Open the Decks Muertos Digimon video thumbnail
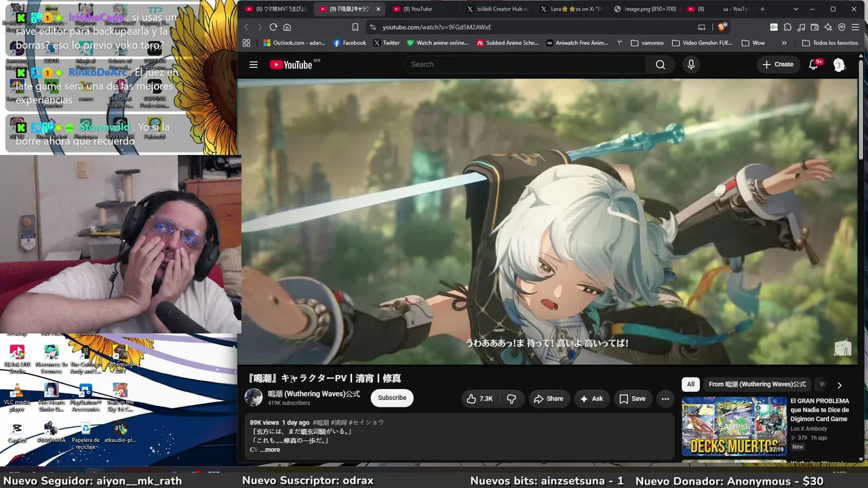The height and width of the screenshot is (488, 868). tap(734, 426)
